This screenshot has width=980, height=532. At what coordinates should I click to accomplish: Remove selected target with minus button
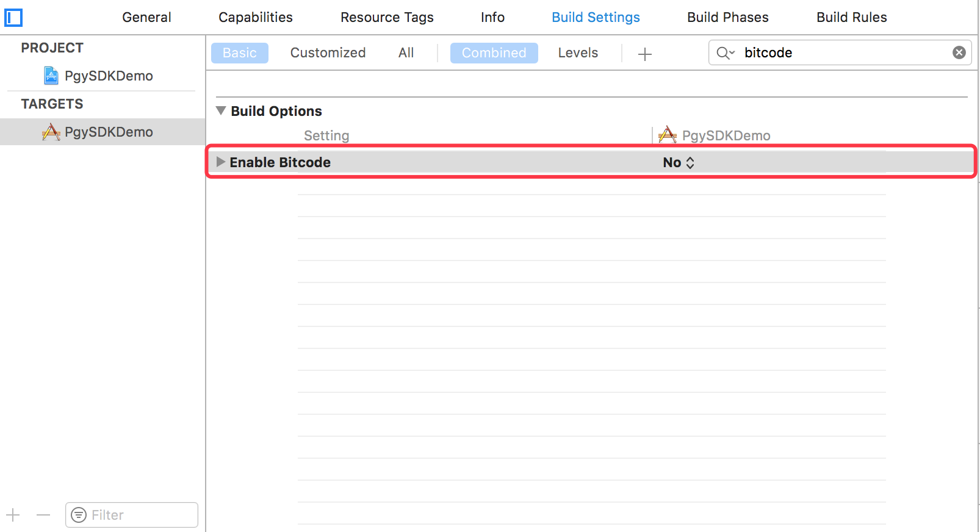(x=43, y=515)
